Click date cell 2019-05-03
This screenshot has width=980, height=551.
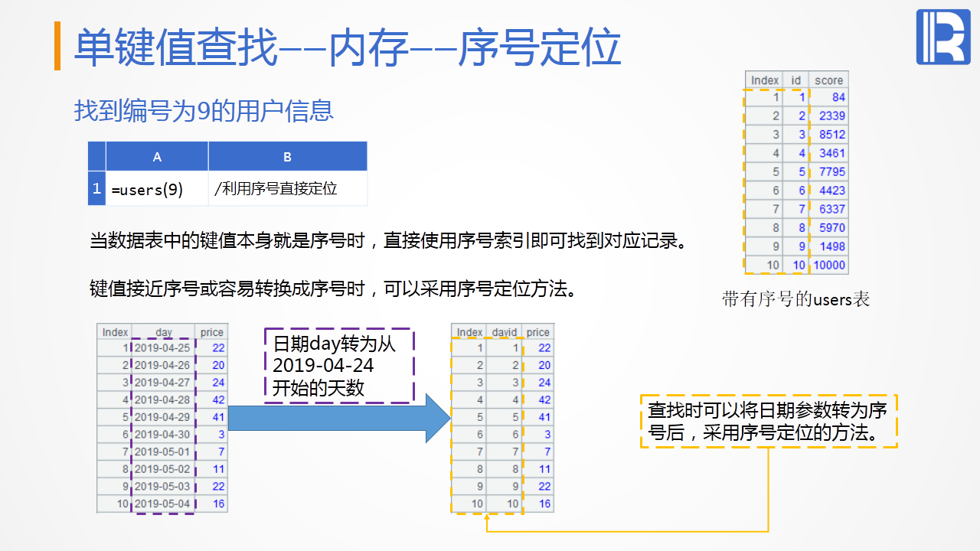[163, 486]
